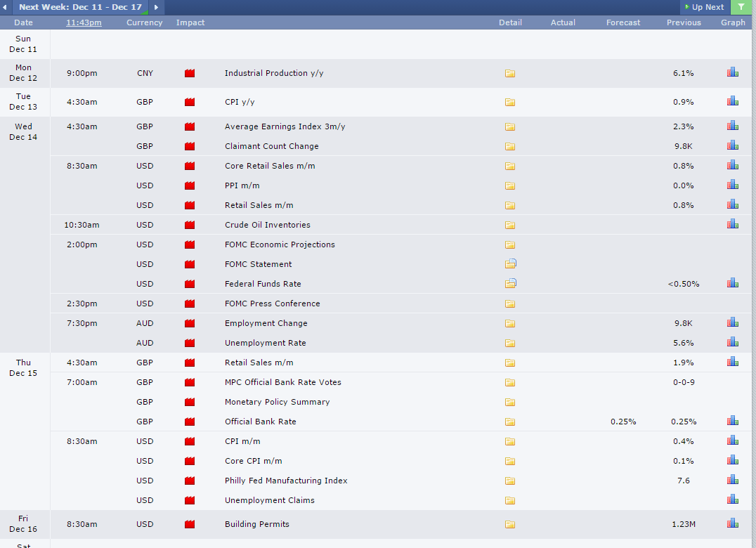The image size is (756, 548).
Task: Select the FOMC Press Conference event
Action: coord(272,304)
